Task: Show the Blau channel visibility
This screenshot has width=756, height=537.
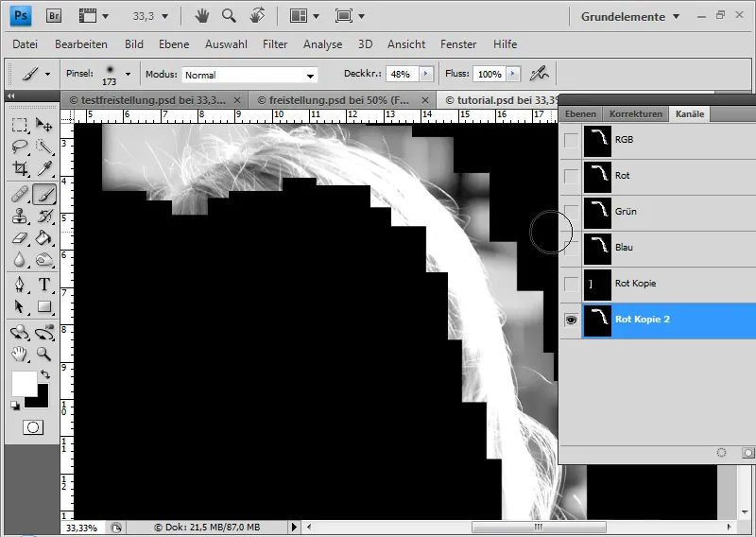Action: 571,248
